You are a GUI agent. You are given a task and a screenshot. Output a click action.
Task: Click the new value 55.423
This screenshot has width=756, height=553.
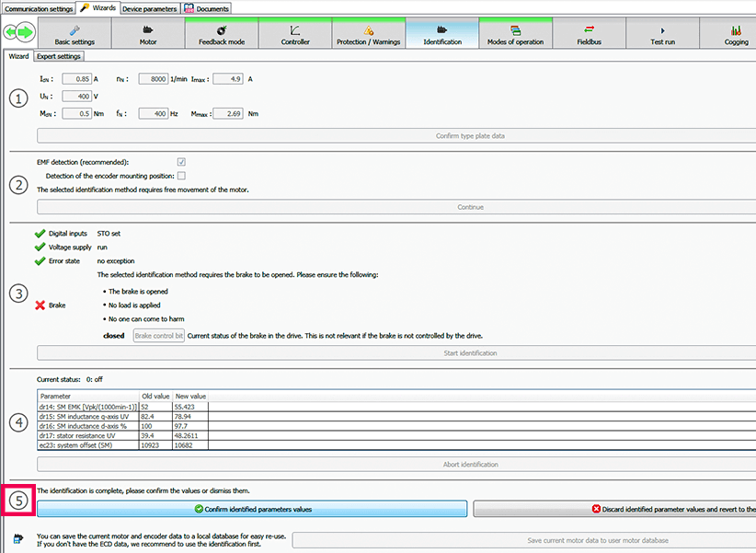[185, 407]
